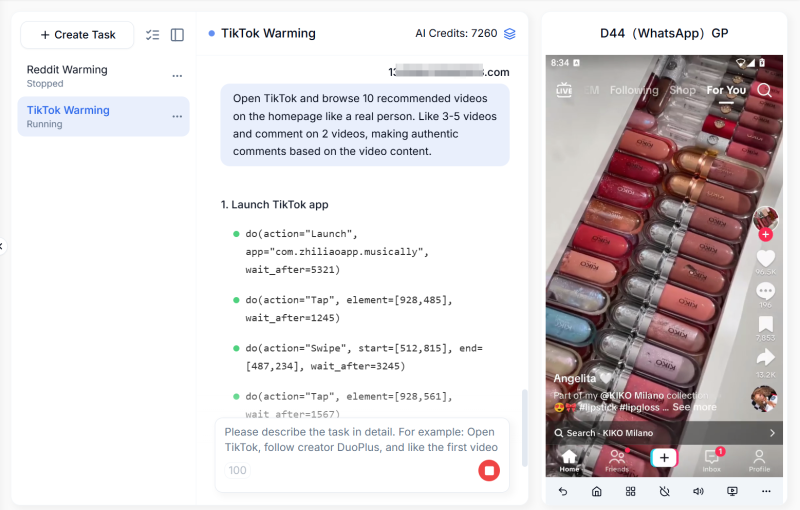The height and width of the screenshot is (510, 800).
Task: Click the D44 (WhatsApp) GP device title
Action: pyautogui.click(x=664, y=33)
